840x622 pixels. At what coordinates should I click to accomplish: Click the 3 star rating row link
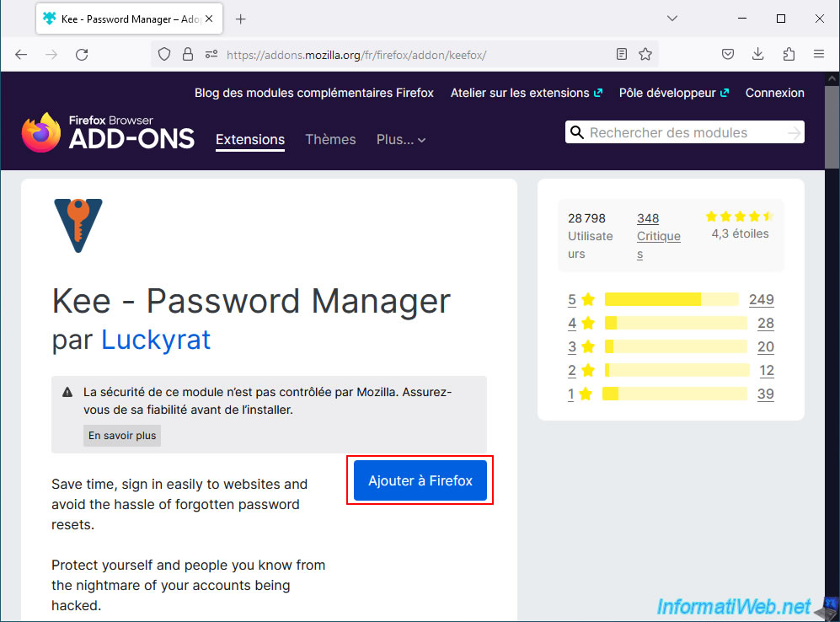[671, 346]
